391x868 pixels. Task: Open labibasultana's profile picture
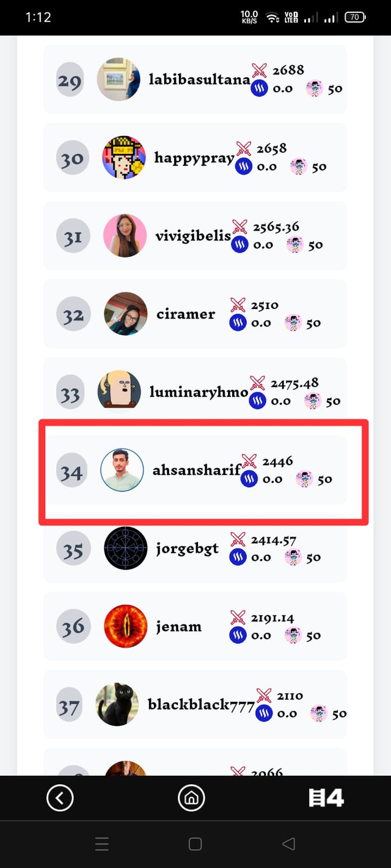[119, 79]
